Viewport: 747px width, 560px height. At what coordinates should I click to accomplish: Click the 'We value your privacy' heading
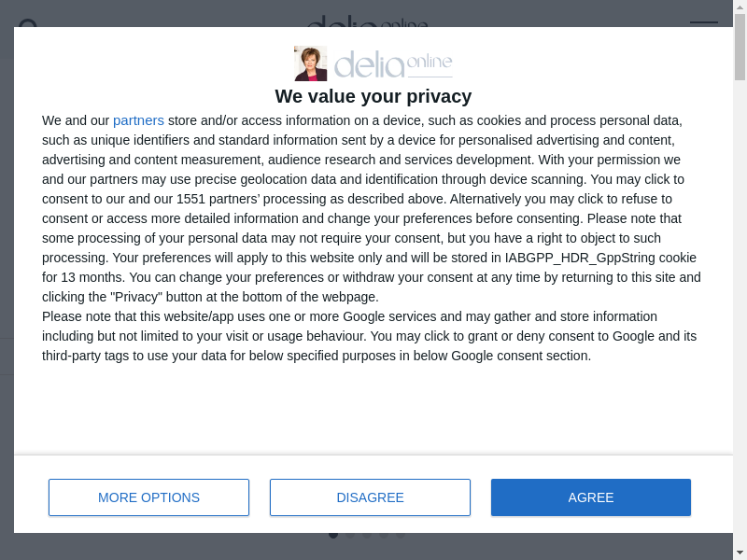click(373, 96)
